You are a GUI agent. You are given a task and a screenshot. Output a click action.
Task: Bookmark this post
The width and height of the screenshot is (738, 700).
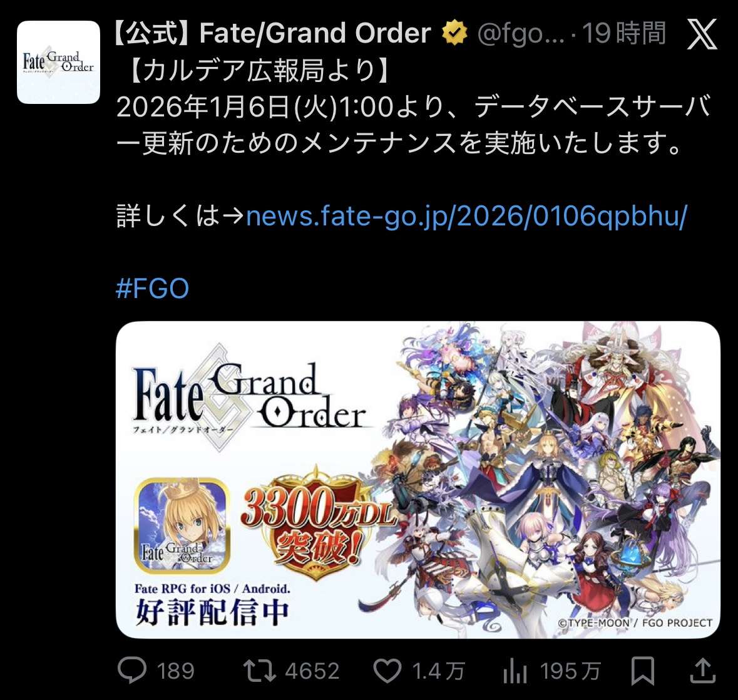[642, 671]
